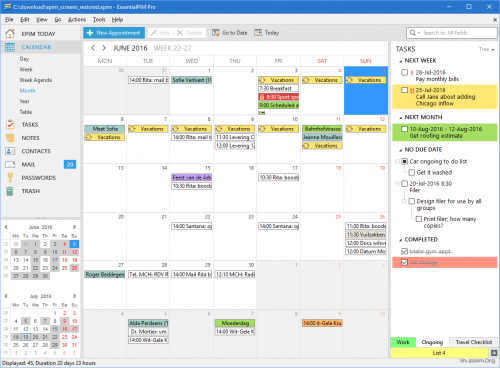Select the Feest van de Arb purple appointment
The width and height of the screenshot is (500, 368).
pyautogui.click(x=192, y=177)
